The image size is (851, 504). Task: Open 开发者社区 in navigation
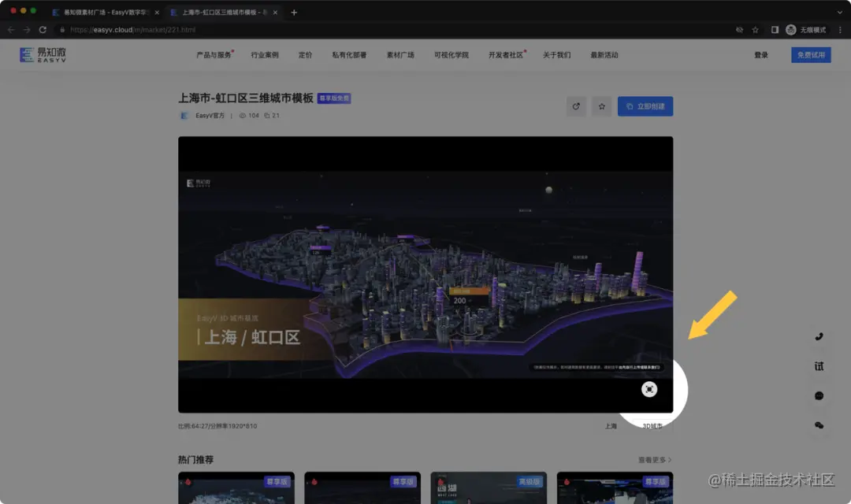point(507,55)
